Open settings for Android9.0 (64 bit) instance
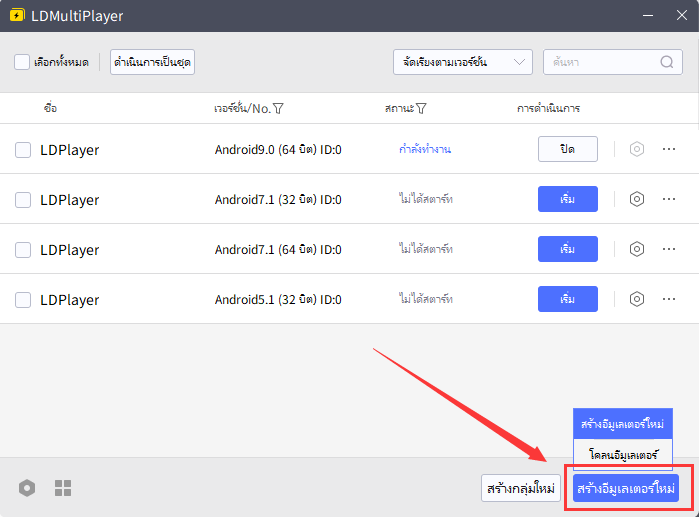Image resolution: width=699 pixels, height=517 pixels. pyautogui.click(x=637, y=149)
